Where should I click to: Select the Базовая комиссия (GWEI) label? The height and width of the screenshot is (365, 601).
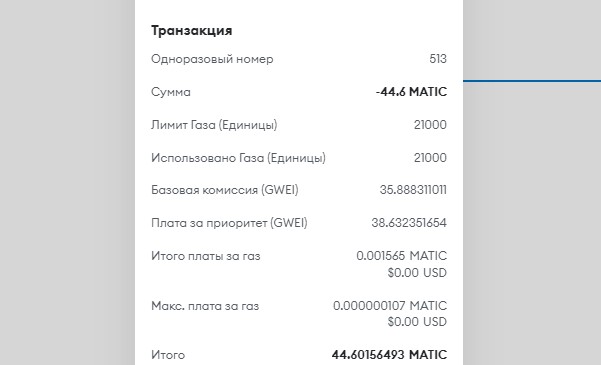tap(225, 190)
